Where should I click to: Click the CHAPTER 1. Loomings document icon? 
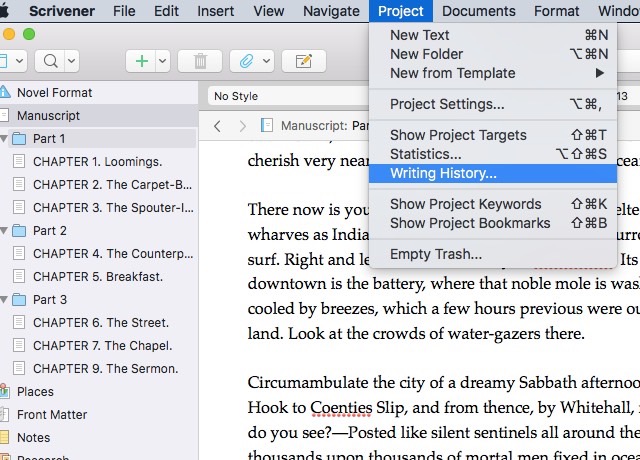19,162
